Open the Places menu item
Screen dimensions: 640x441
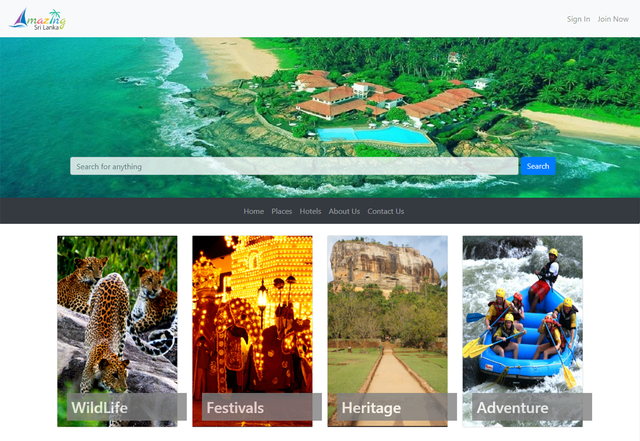282,212
